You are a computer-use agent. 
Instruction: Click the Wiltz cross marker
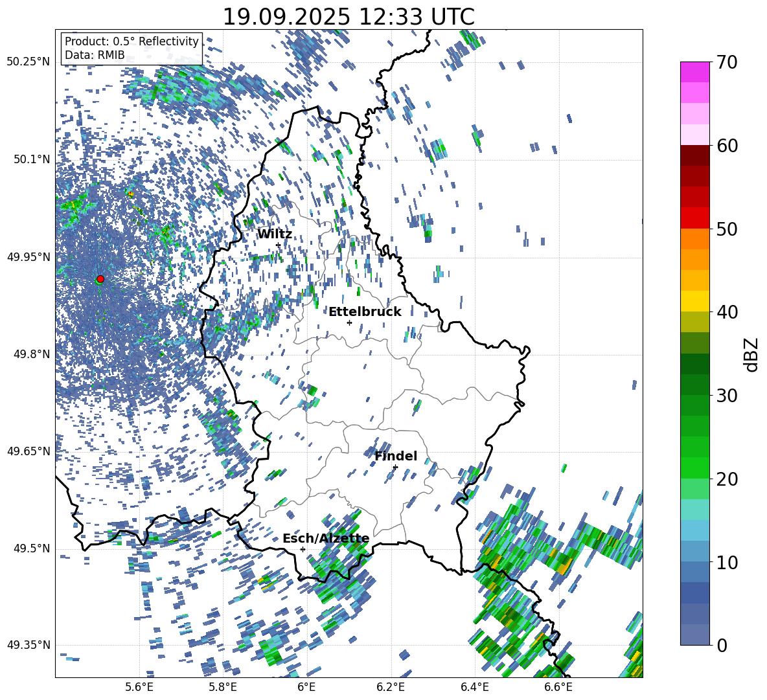pos(279,245)
